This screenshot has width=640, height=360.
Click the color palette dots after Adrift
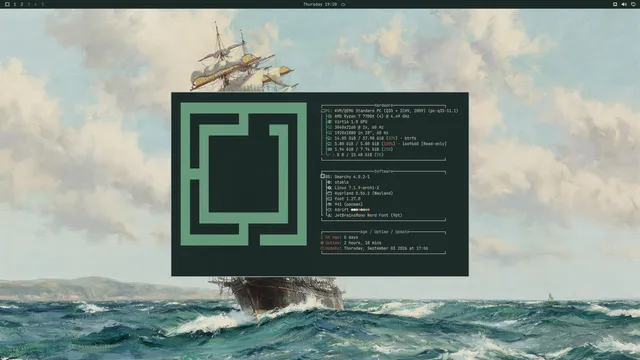click(360, 210)
